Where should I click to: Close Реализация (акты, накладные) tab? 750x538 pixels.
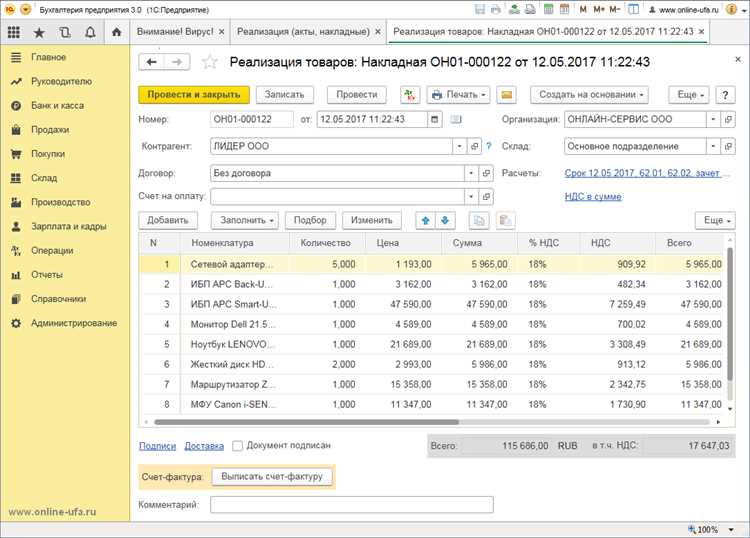click(378, 32)
